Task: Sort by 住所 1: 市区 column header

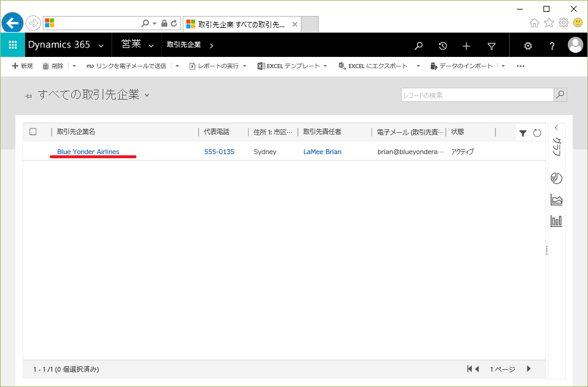Action: coord(272,132)
